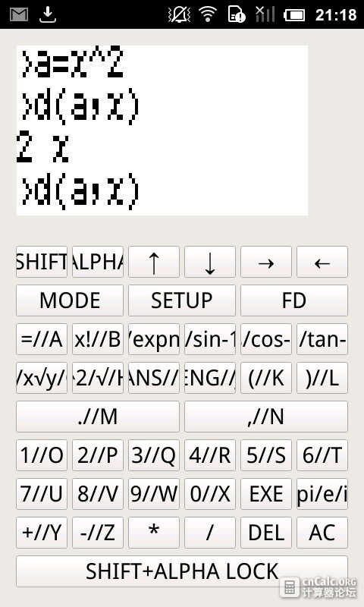This screenshot has height=607, width=364.
Task: Tap the FD key
Action: point(294,300)
